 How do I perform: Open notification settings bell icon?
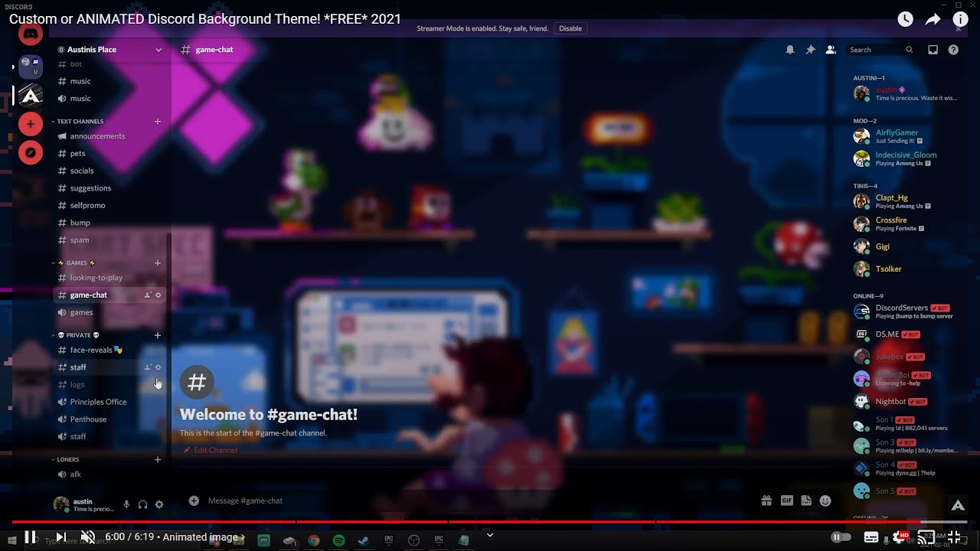coord(789,50)
